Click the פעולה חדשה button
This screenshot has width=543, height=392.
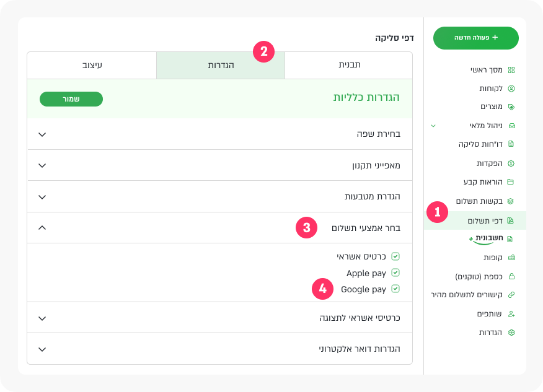475,38
